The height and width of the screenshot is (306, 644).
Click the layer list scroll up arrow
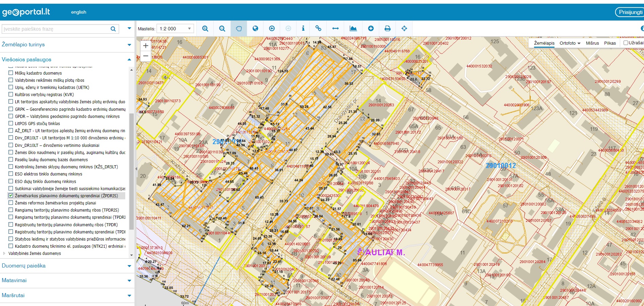tap(132, 70)
